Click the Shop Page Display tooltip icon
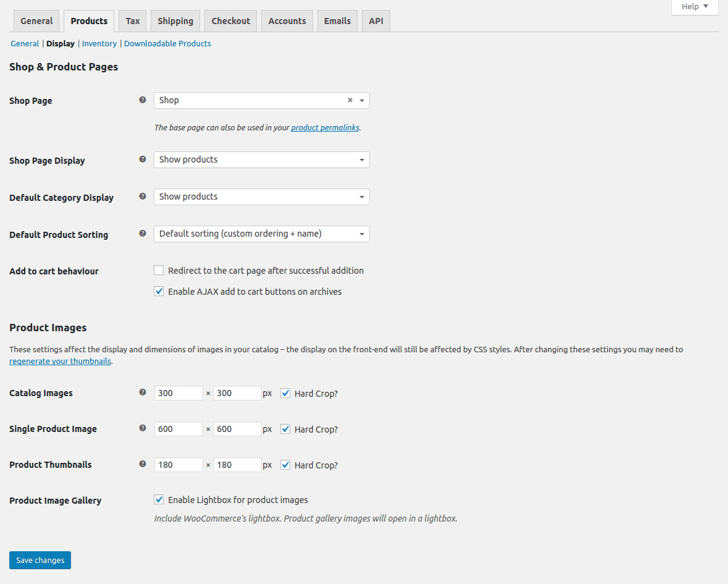 click(143, 159)
